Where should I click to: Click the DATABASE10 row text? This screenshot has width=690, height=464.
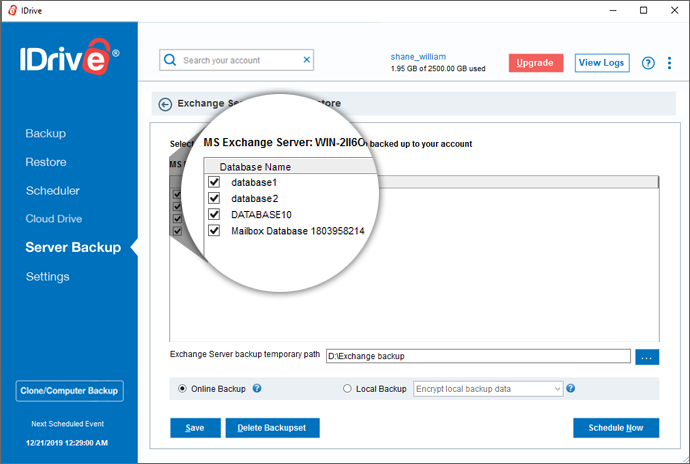tap(261, 215)
